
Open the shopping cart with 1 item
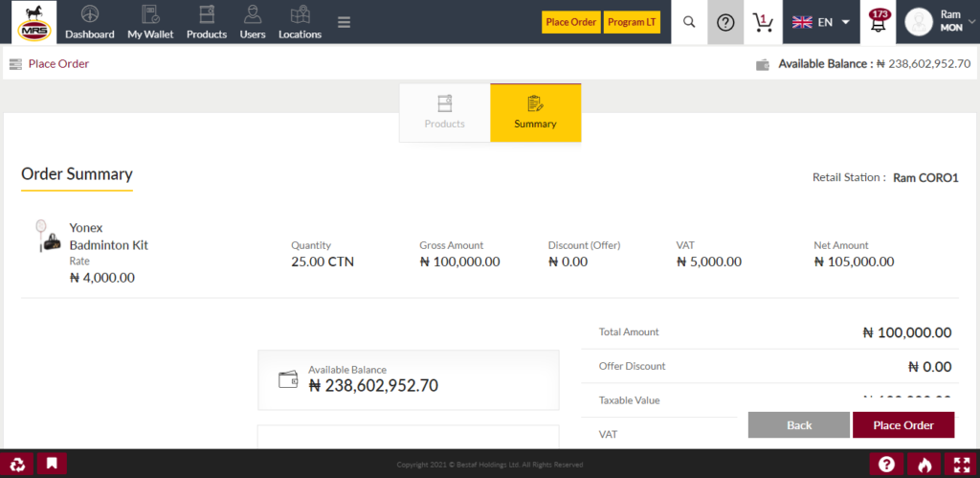tap(763, 22)
